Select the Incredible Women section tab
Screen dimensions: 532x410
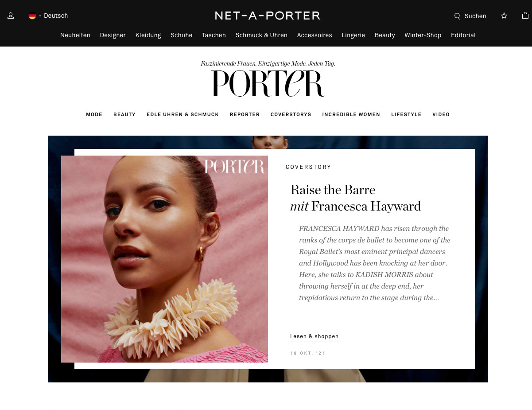click(351, 114)
